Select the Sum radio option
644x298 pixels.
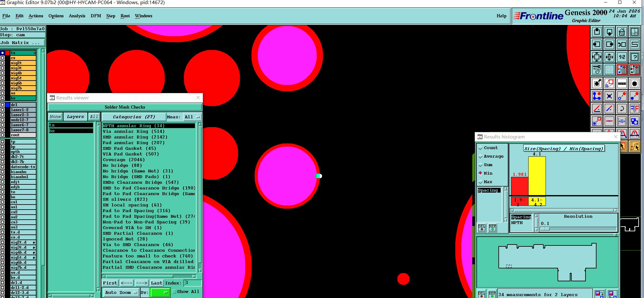pos(480,165)
